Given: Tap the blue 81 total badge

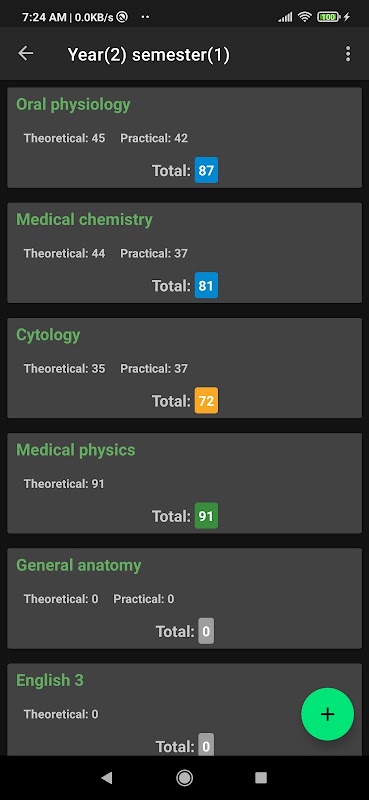Looking at the screenshot, I should 206,285.
